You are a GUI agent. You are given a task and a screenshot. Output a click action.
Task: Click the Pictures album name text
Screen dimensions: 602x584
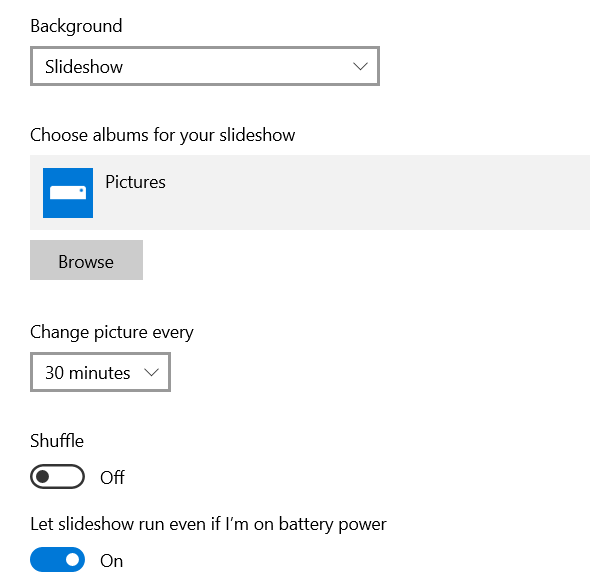136,182
